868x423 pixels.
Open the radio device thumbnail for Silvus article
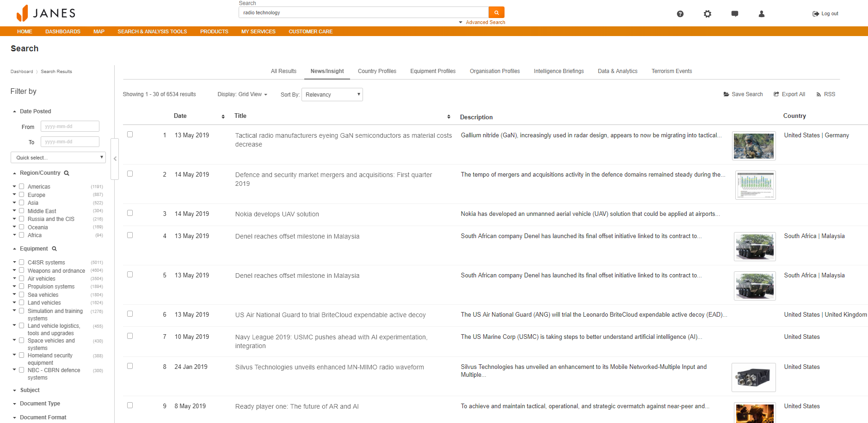click(753, 378)
